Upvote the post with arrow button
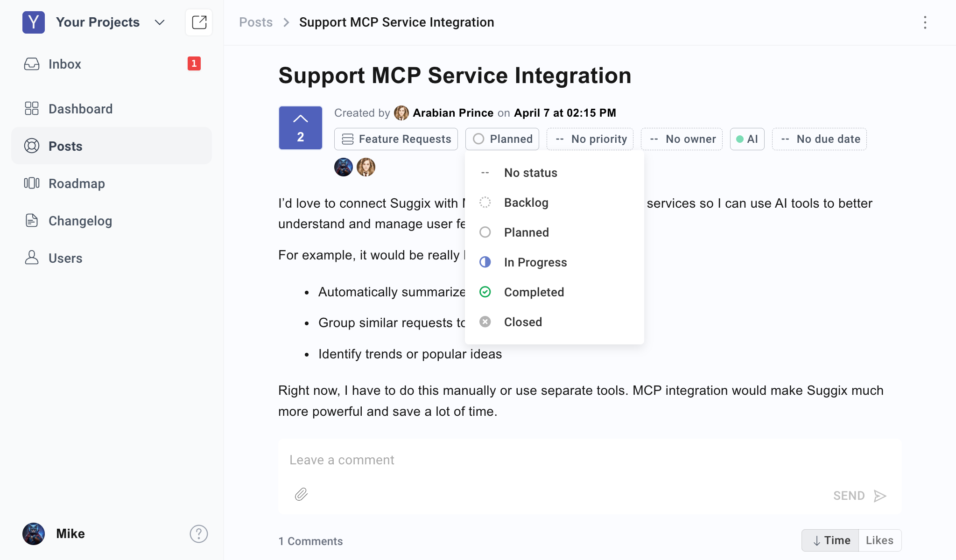The height and width of the screenshot is (560, 956). tap(301, 128)
